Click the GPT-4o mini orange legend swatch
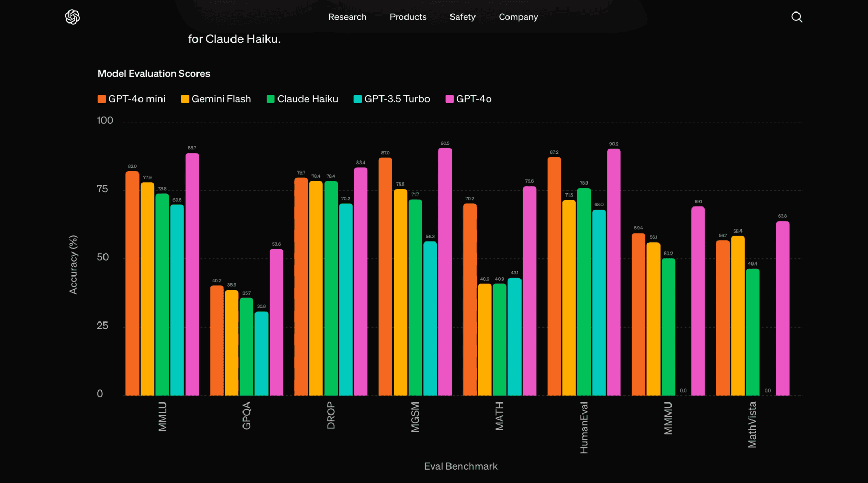This screenshot has width=868, height=483. pyautogui.click(x=101, y=99)
